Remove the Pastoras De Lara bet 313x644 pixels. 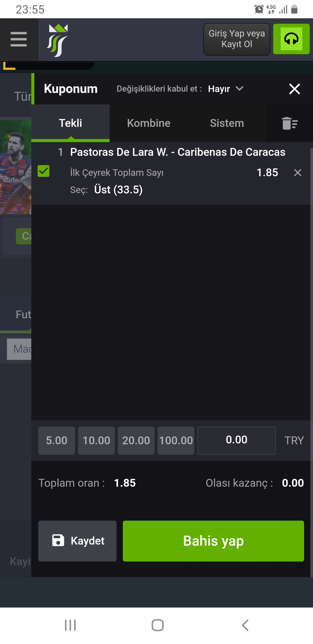coord(298,173)
